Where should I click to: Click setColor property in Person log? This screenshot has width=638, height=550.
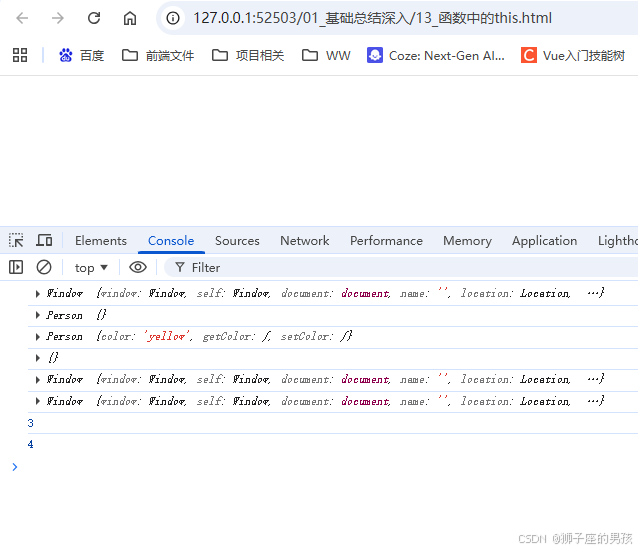coord(305,336)
